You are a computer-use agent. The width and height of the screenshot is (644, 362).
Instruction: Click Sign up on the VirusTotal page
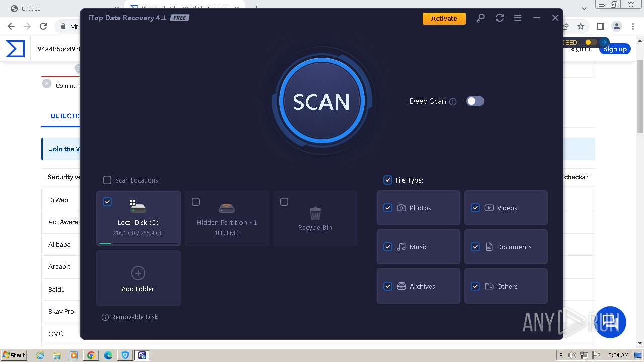(x=615, y=49)
